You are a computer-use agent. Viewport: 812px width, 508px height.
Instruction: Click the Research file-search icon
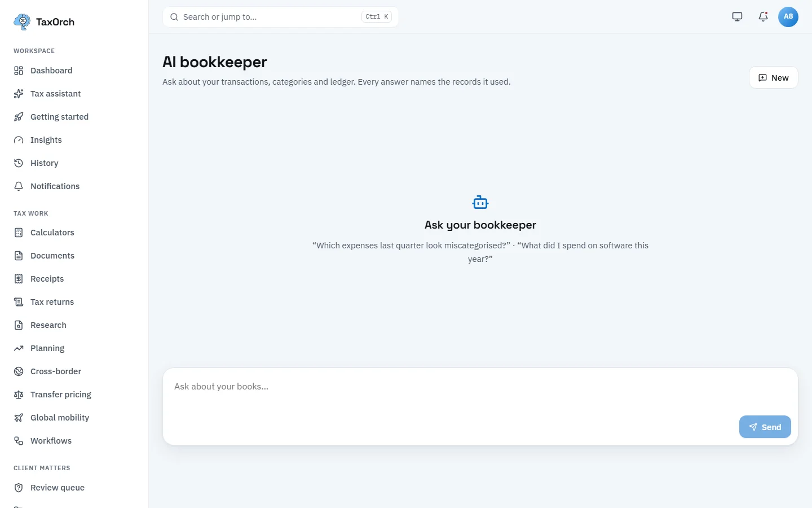click(x=19, y=325)
